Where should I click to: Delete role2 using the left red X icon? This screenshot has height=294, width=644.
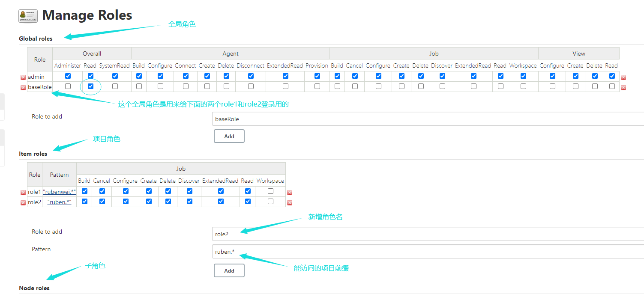click(x=23, y=203)
